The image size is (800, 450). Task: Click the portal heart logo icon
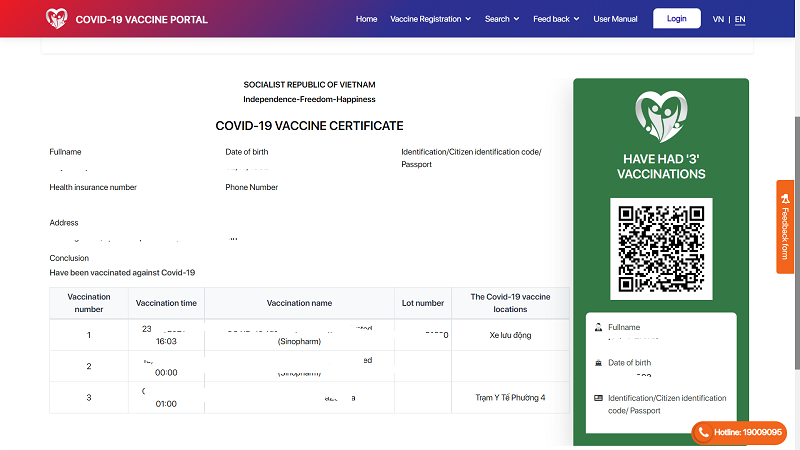coord(56,19)
